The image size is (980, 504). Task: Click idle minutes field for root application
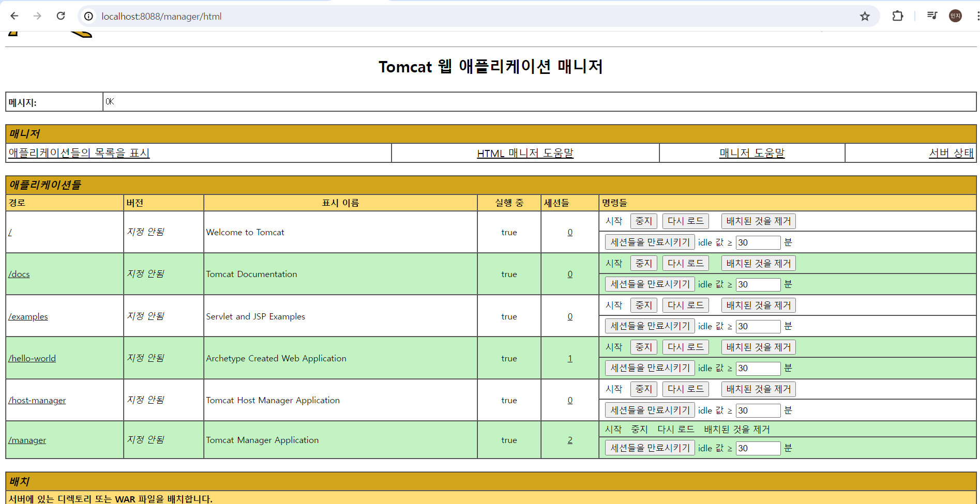coord(758,242)
